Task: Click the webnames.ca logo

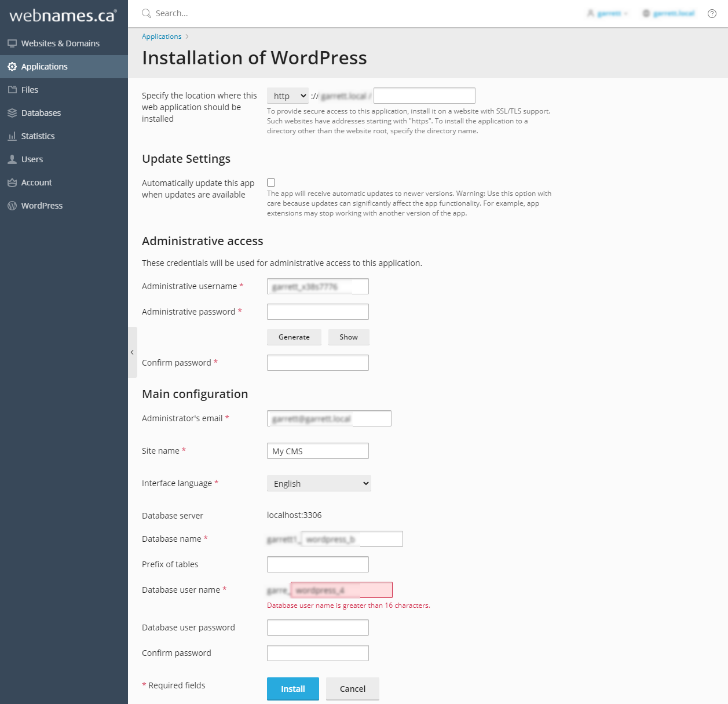Action: 63,15
